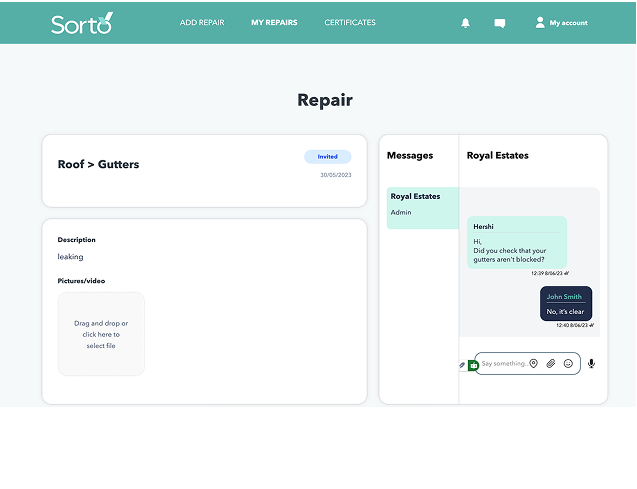Viewport: 637px width, 489px height.
Task: Record a voice message with microphone
Action: click(x=591, y=364)
